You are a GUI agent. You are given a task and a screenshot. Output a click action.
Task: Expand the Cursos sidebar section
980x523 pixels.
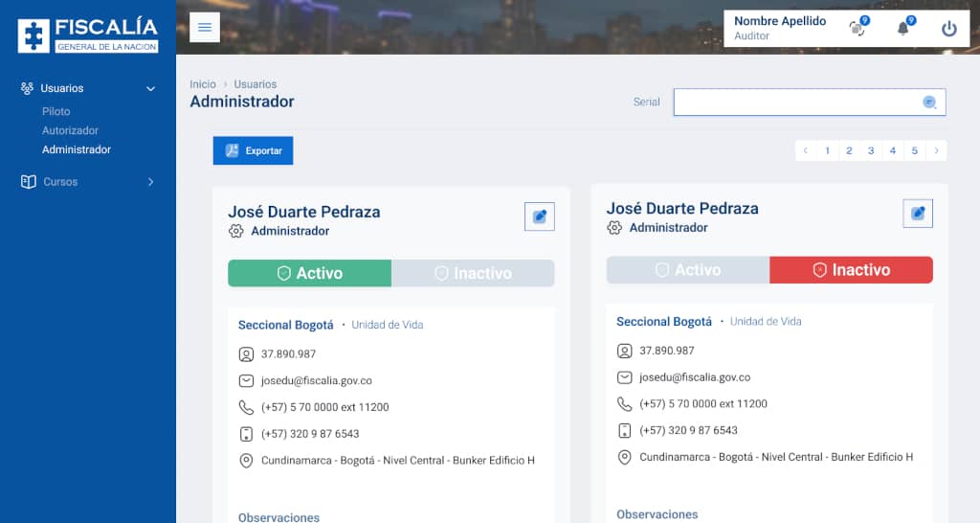[x=150, y=182]
